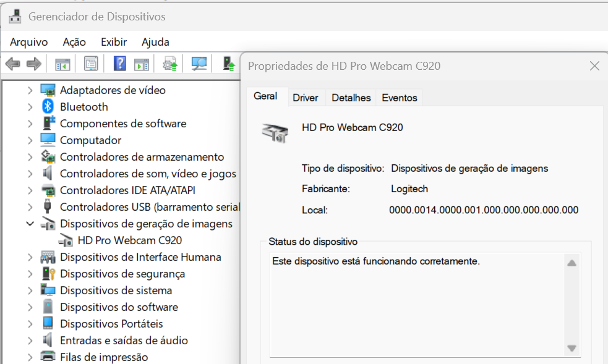Toggle the action pane toolbar icon

142,64
